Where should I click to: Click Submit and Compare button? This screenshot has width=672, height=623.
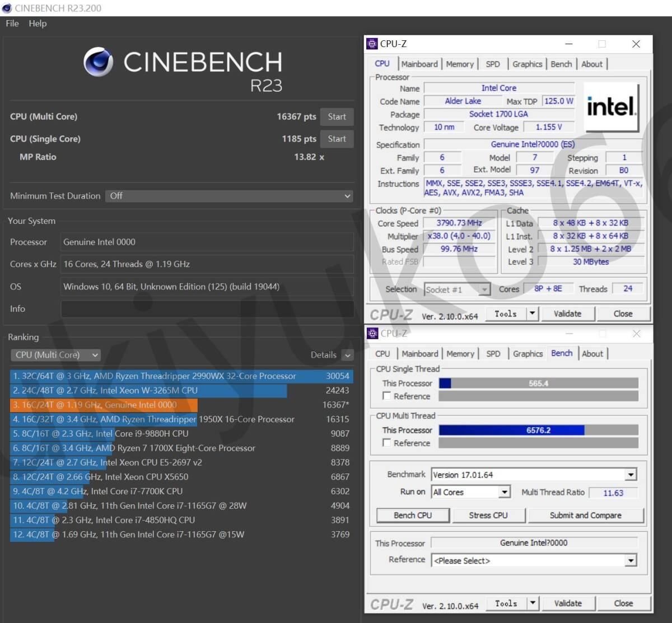(586, 516)
